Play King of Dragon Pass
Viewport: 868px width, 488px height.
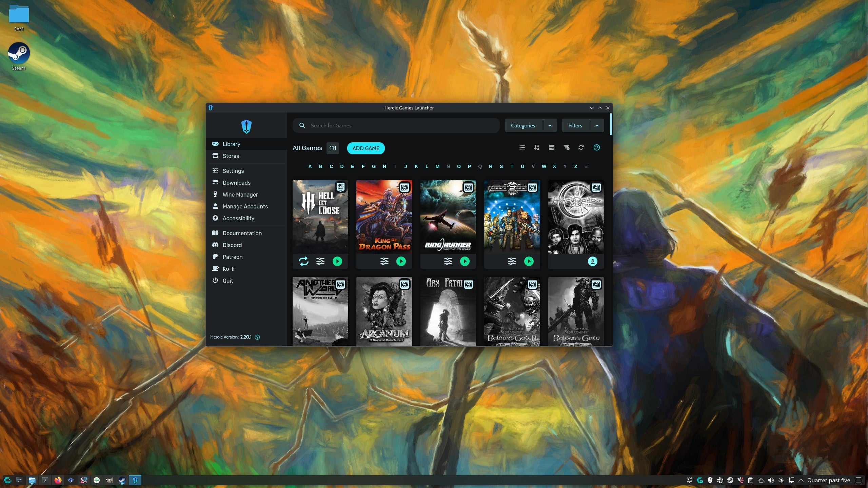(401, 261)
